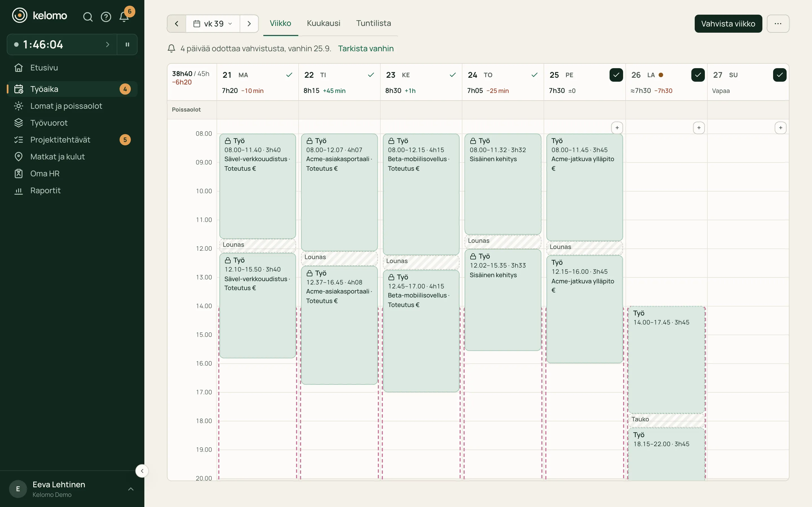812x507 pixels.
Task: Toggle the Sunday 27 confirmation checkbox
Action: (x=780, y=75)
